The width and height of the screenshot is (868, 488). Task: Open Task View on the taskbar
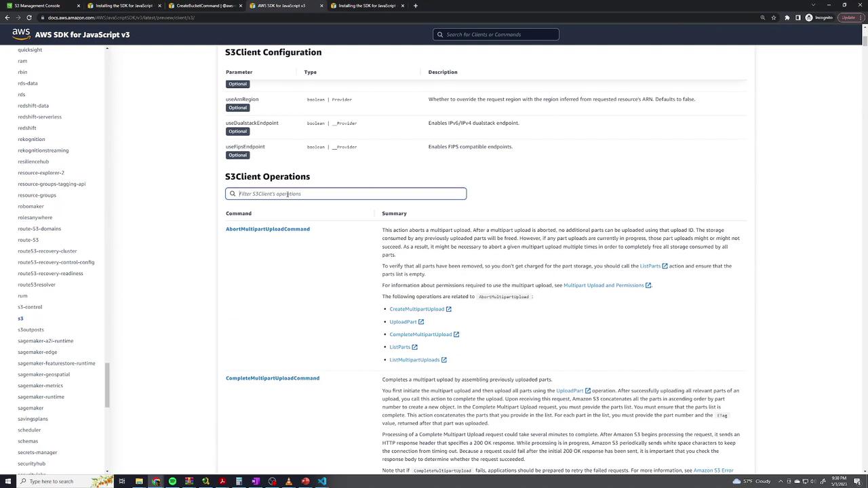click(122, 481)
